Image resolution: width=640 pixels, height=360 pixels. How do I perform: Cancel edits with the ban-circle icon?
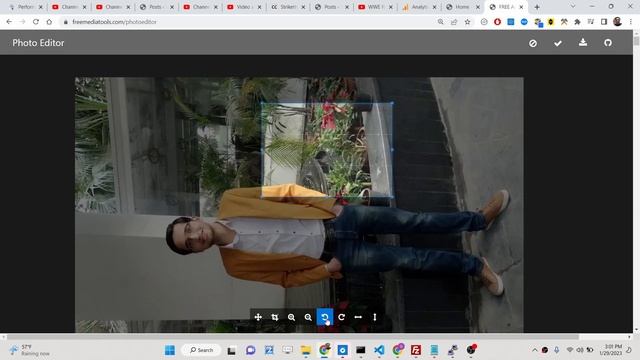coord(533,43)
